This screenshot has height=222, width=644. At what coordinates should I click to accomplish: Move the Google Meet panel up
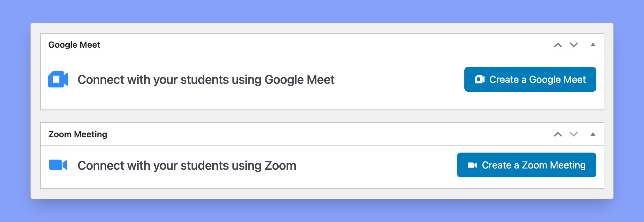[558, 45]
